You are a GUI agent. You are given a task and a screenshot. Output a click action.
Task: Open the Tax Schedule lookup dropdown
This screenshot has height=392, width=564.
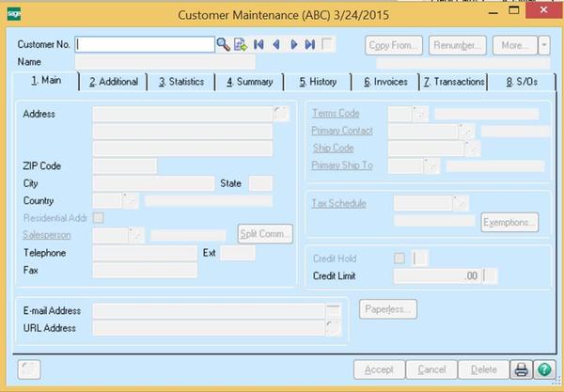click(x=461, y=203)
